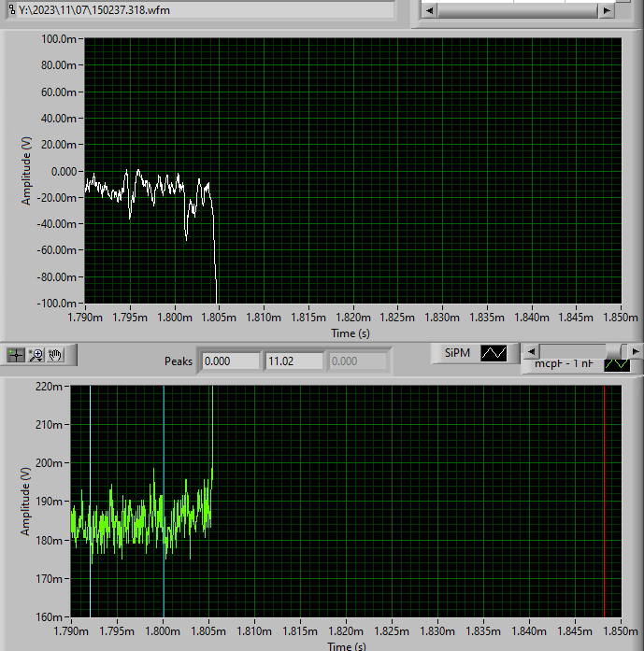644x651 pixels.
Task: Click lower graph Y-axis minimum 160m
Action: pos(49,617)
